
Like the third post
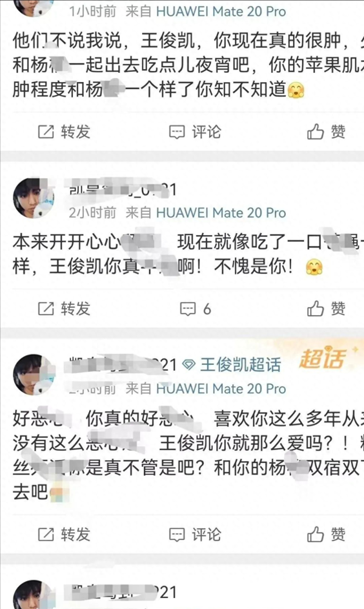(x=326, y=534)
